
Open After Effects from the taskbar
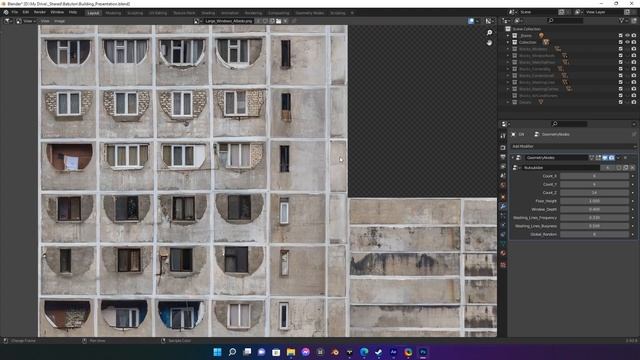393,352
